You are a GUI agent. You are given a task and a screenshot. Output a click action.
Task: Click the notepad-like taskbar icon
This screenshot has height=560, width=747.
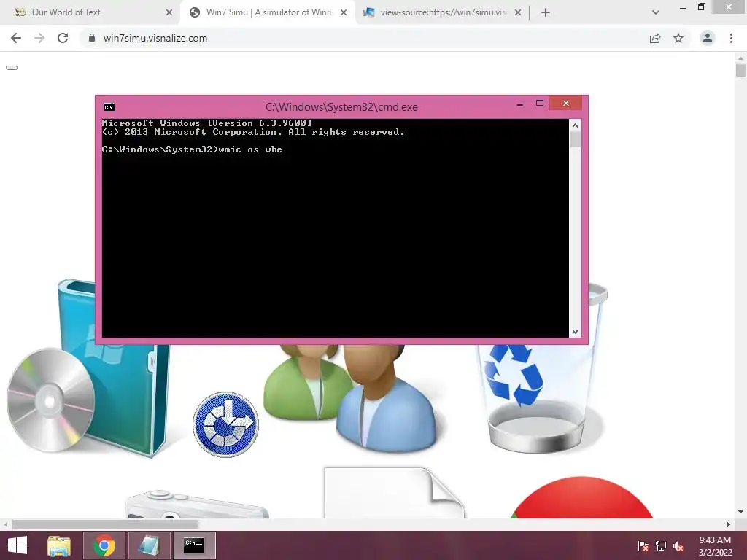pyautogui.click(x=150, y=545)
